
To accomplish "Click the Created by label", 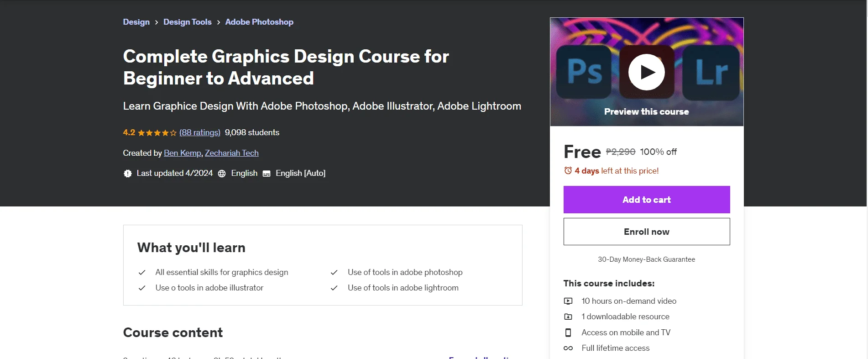I will pyautogui.click(x=142, y=153).
